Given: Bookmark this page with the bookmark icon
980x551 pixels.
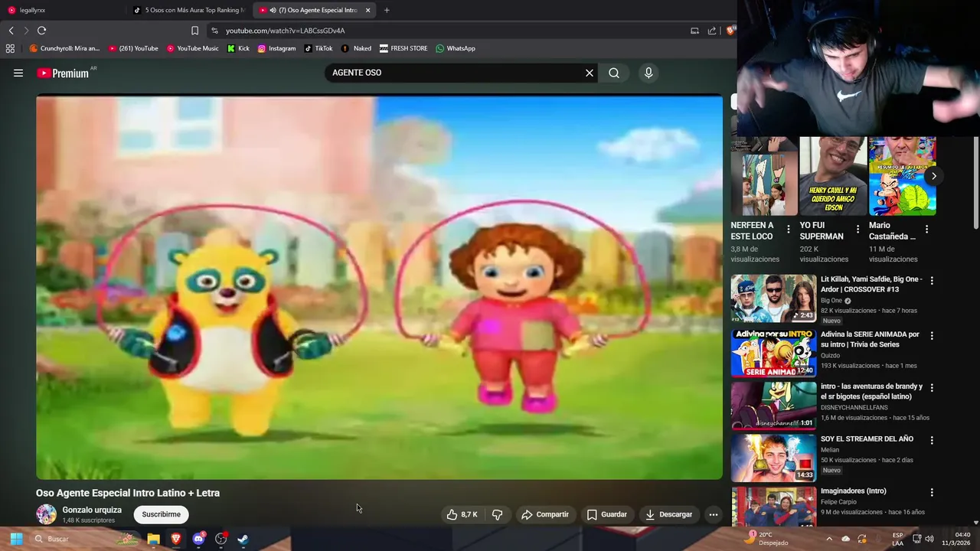Looking at the screenshot, I should point(194,31).
